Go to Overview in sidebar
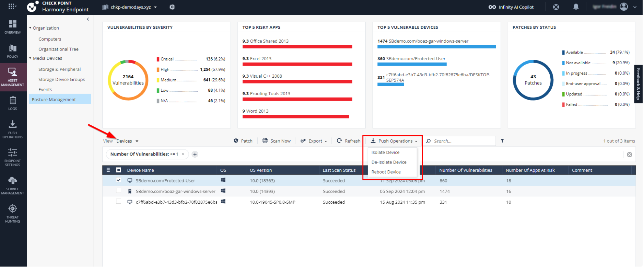The height and width of the screenshot is (270, 644). tap(13, 27)
